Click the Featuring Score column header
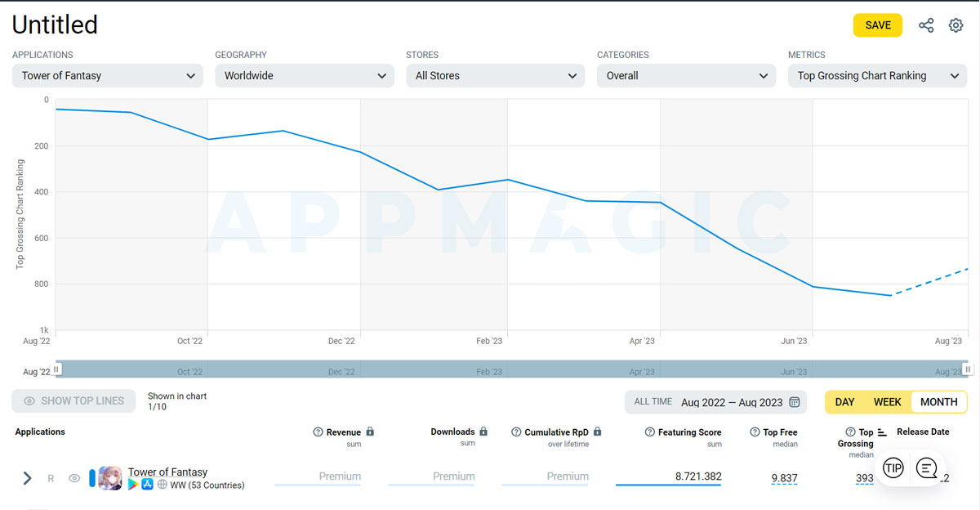 tap(690, 432)
